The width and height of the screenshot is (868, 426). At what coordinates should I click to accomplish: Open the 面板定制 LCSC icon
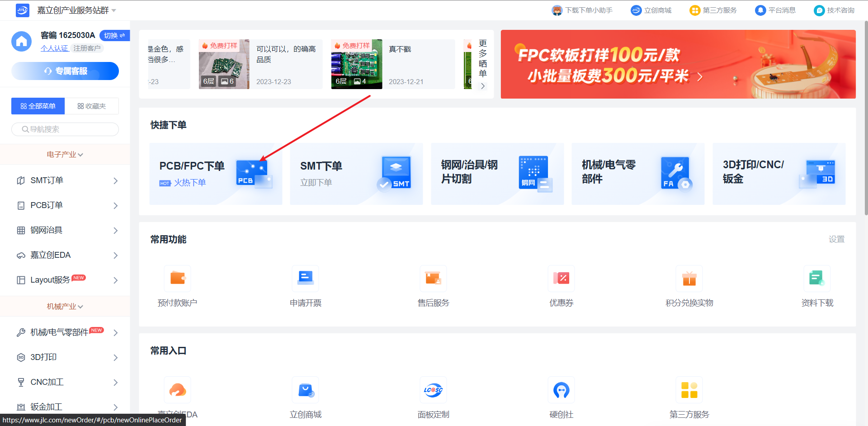(433, 390)
